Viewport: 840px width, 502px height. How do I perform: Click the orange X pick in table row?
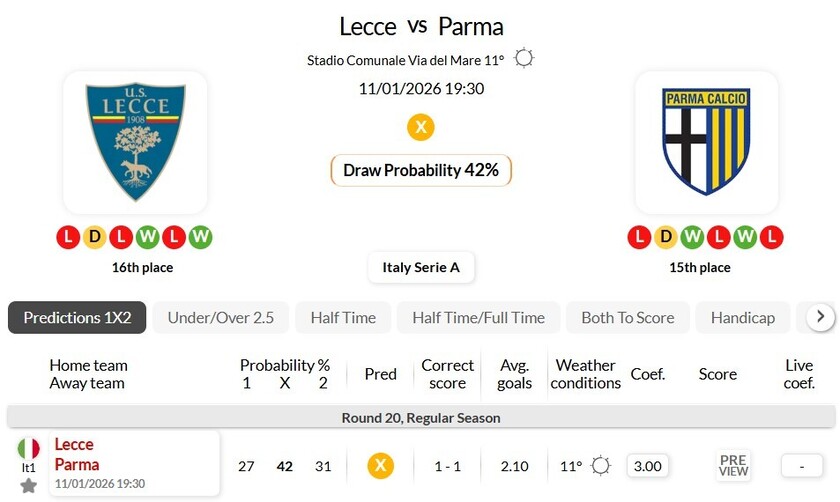coord(380,466)
